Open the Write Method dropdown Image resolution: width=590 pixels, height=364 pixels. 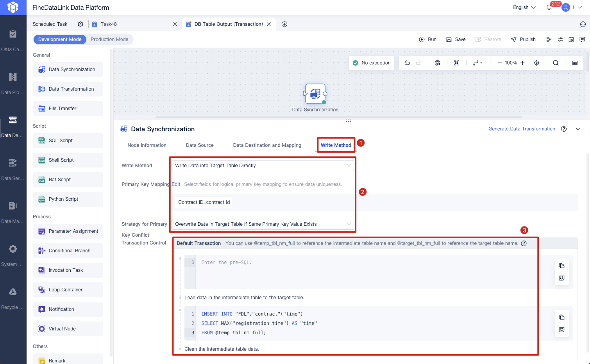coord(263,166)
